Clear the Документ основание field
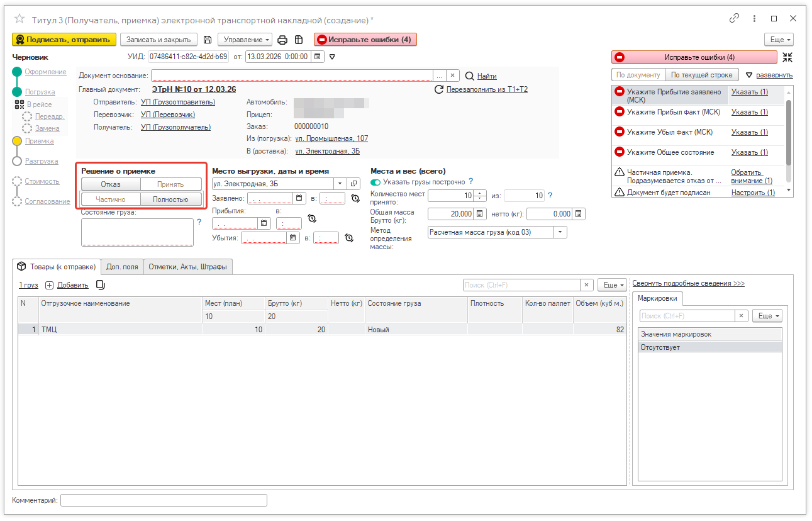 click(x=453, y=76)
